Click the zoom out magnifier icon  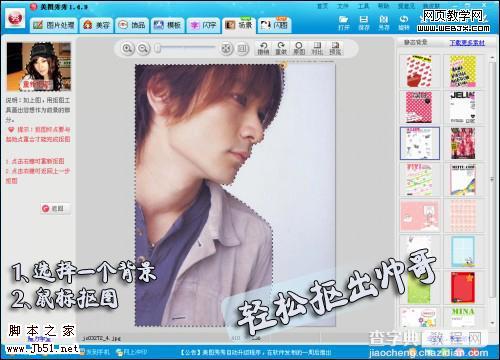(x=143, y=49)
